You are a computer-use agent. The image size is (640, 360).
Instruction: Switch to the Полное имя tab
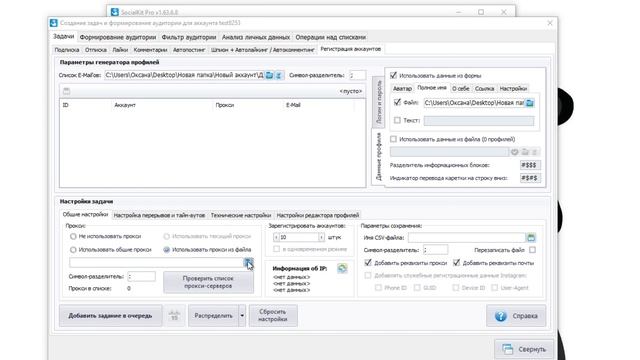432,88
